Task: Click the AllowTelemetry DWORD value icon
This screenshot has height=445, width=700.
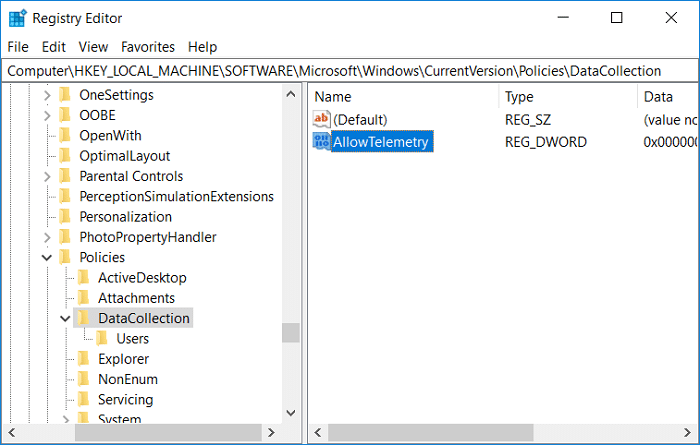Action: [x=321, y=142]
